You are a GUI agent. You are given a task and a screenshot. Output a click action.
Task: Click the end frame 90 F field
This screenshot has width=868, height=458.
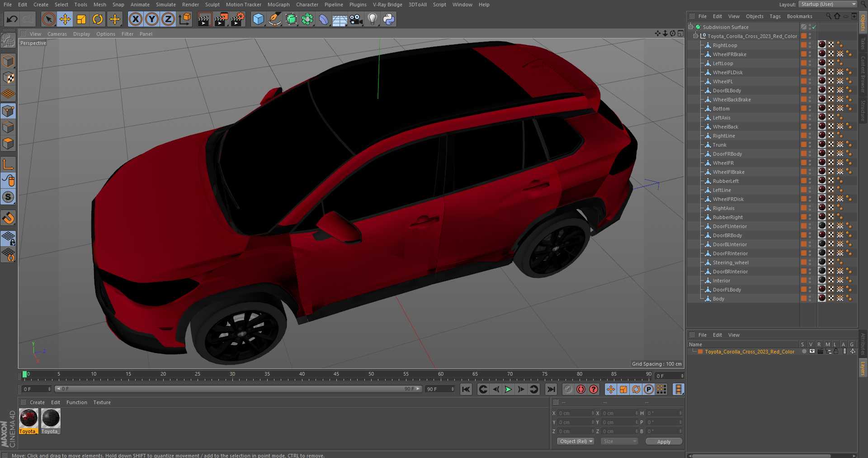point(440,389)
